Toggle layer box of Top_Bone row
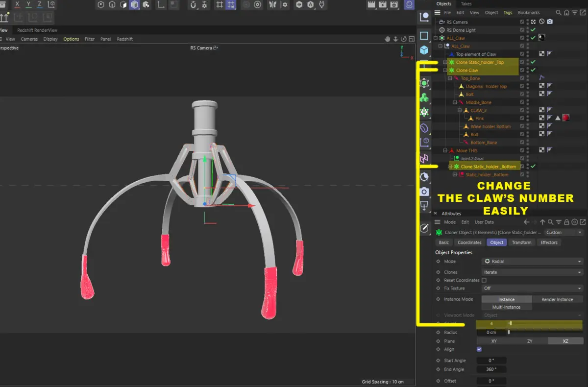The height and width of the screenshot is (387, 588). (x=522, y=78)
